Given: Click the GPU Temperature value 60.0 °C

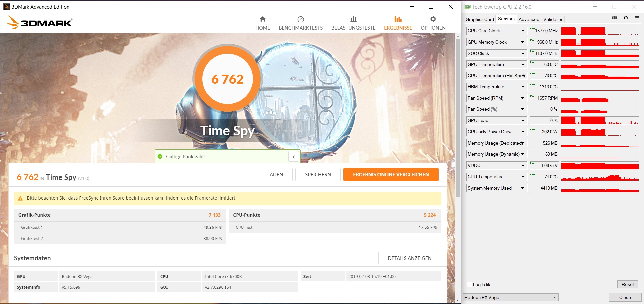Looking at the screenshot, I should tap(551, 65).
